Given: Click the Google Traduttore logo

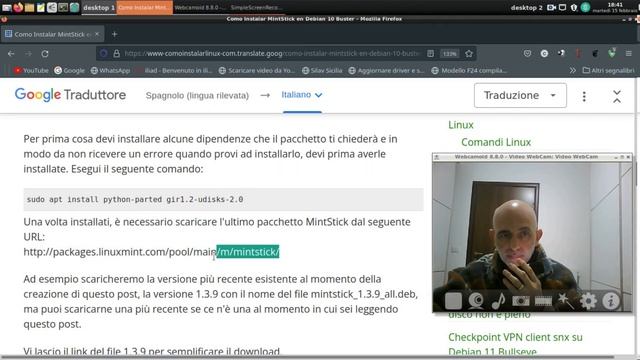Looking at the screenshot, I should [70, 95].
